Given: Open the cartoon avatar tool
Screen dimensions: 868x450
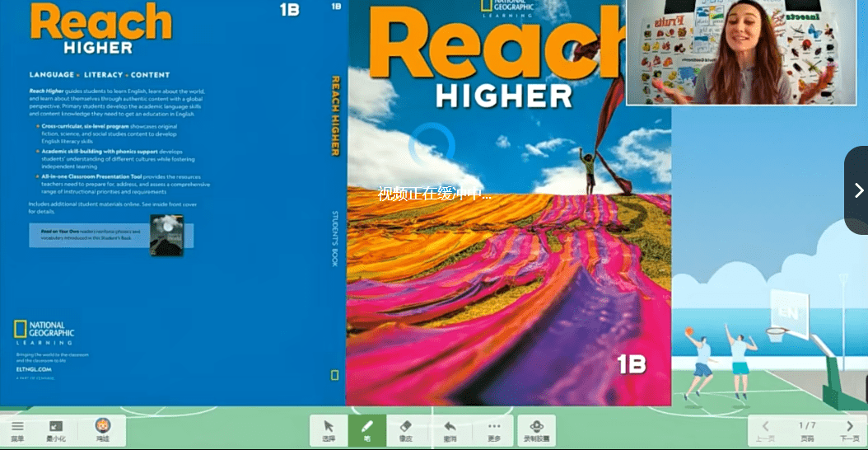Looking at the screenshot, I should point(102,430).
